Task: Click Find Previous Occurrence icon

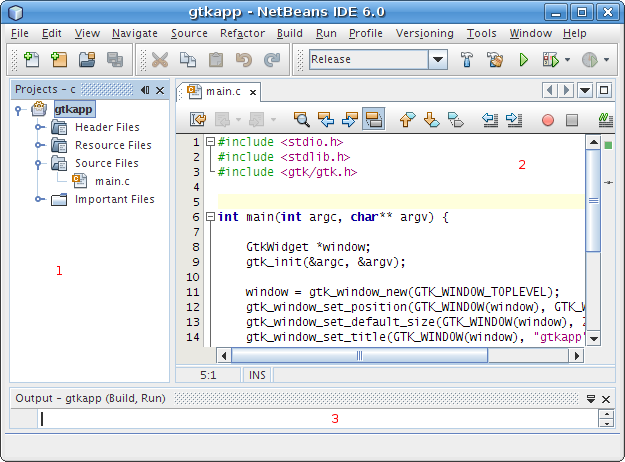Action: point(326,119)
